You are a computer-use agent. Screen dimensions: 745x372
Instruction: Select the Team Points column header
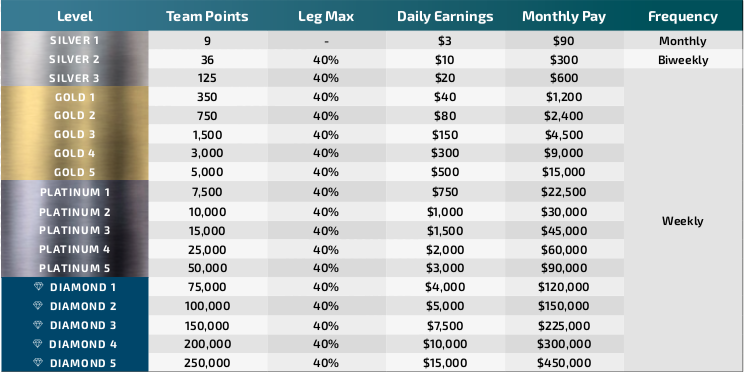click(x=207, y=17)
